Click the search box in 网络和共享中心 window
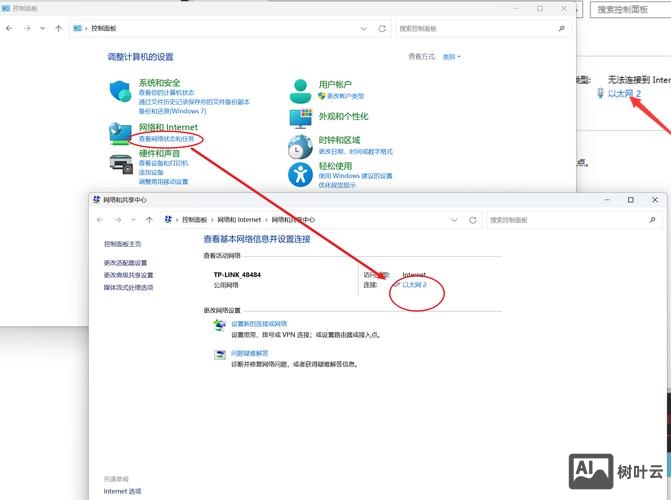Image resolution: width=671 pixels, height=500 pixels. coord(574,220)
